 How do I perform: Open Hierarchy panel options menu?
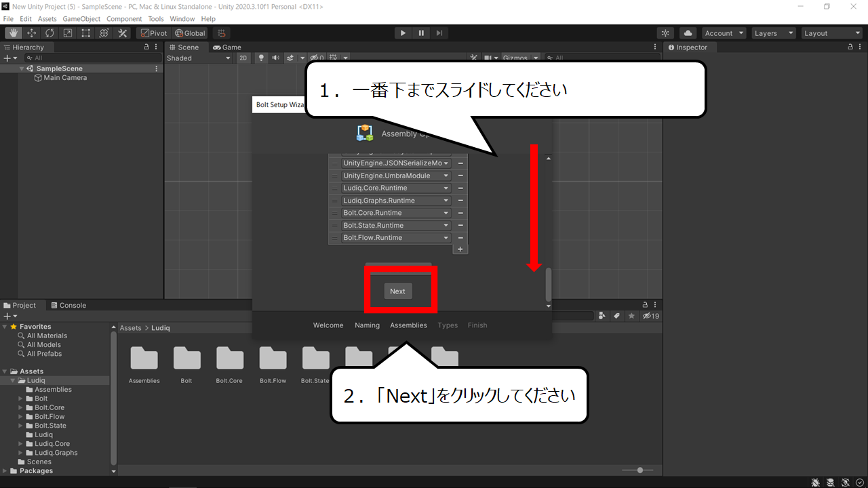coord(157,47)
